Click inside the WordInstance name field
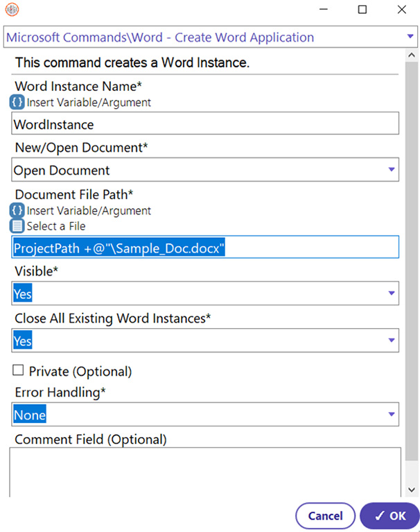Image resolution: width=420 pixels, height=532 pixels. pos(205,123)
